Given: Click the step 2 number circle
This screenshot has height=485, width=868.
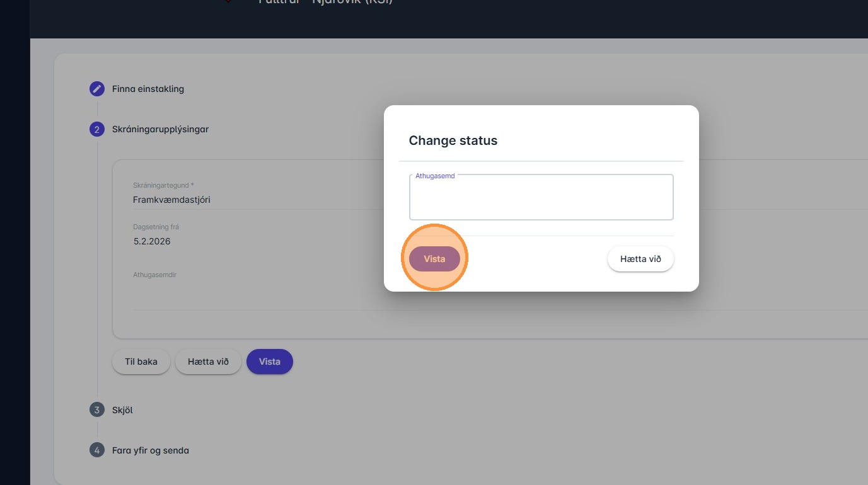Looking at the screenshot, I should coord(96,130).
